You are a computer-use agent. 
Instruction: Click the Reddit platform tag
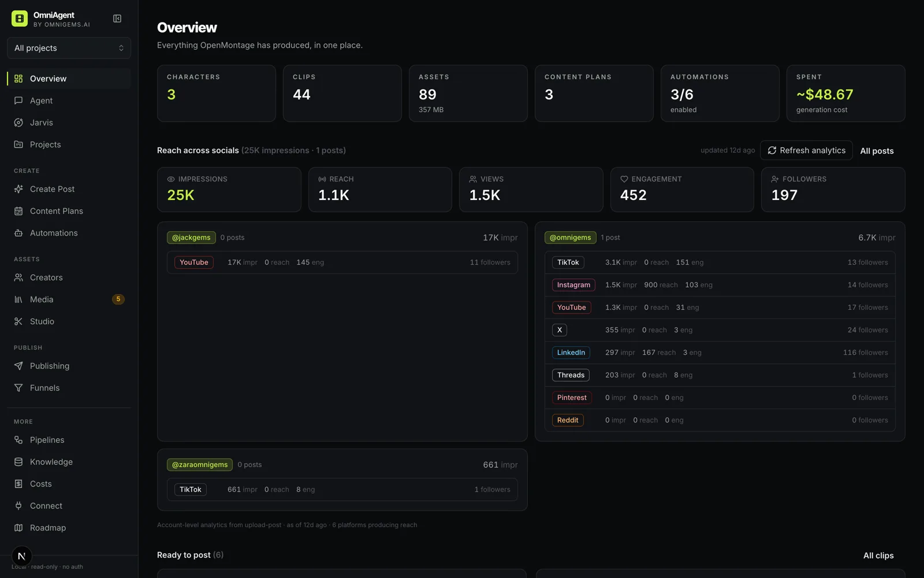(568, 420)
